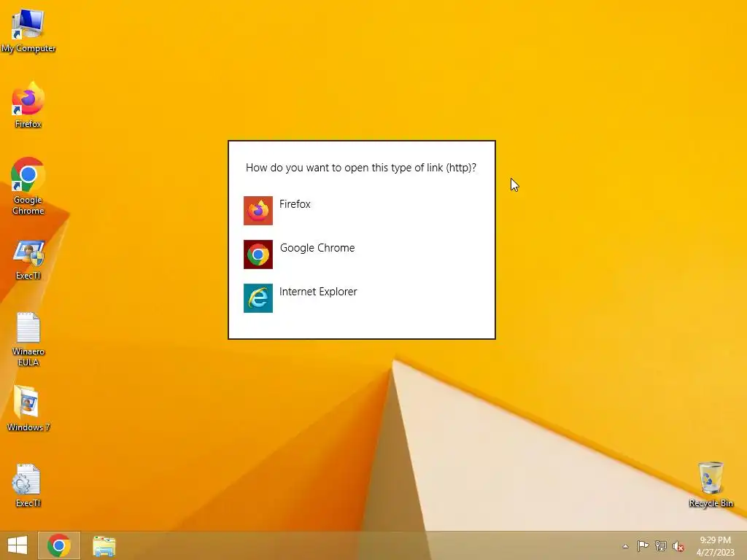Open Action Center flag icon
Image resolution: width=747 pixels, height=560 pixels.
(643, 545)
